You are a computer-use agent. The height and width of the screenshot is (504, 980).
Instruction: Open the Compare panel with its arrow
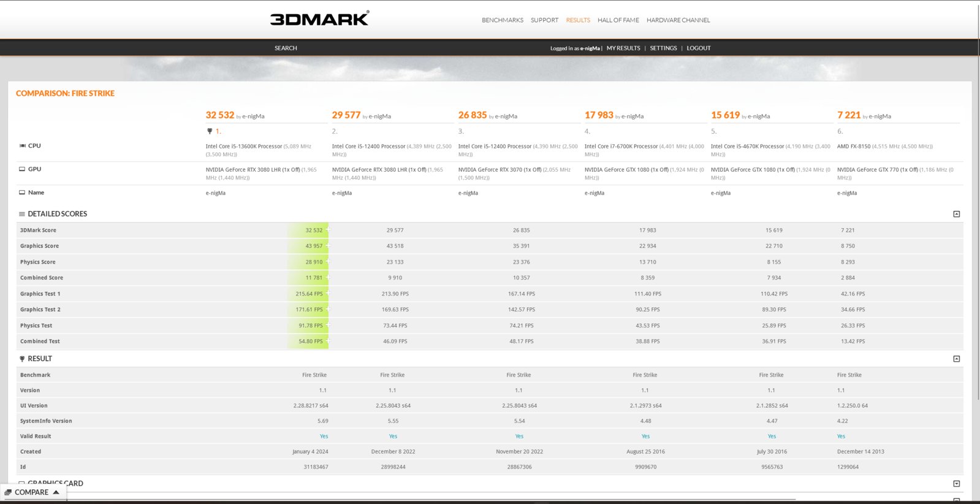56,492
